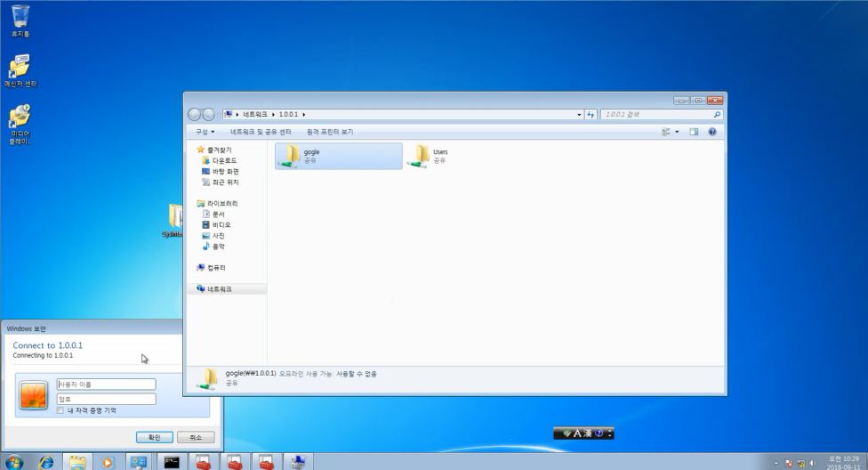The width and height of the screenshot is (868, 470).
Task: Click the Windows Start button
Action: pyautogui.click(x=14, y=462)
